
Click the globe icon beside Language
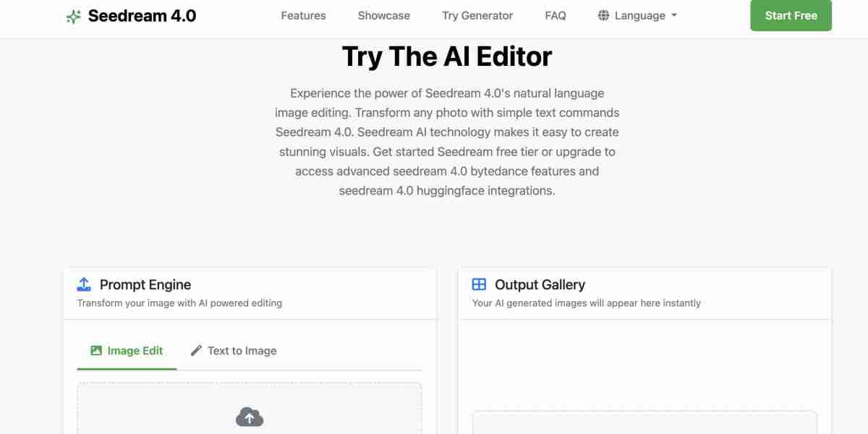tap(603, 15)
